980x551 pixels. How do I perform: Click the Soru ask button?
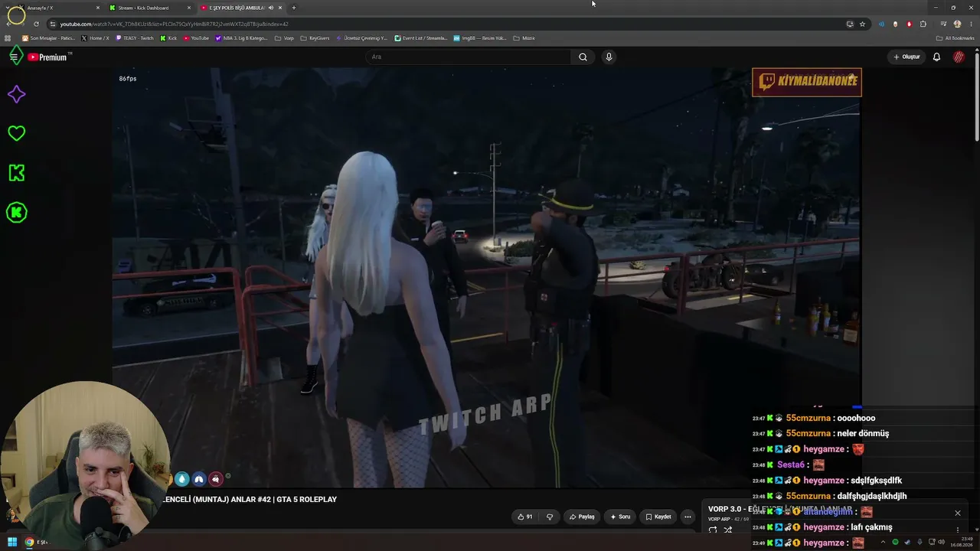pyautogui.click(x=620, y=517)
